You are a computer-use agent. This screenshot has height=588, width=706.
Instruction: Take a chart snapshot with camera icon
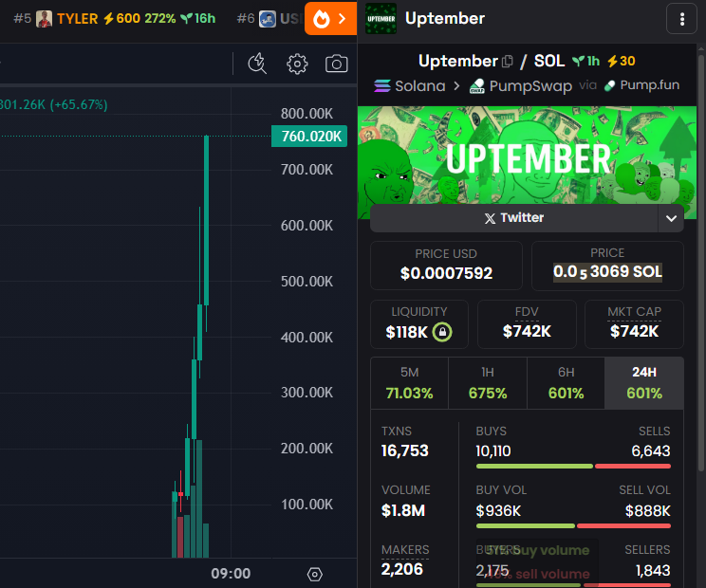point(336,64)
